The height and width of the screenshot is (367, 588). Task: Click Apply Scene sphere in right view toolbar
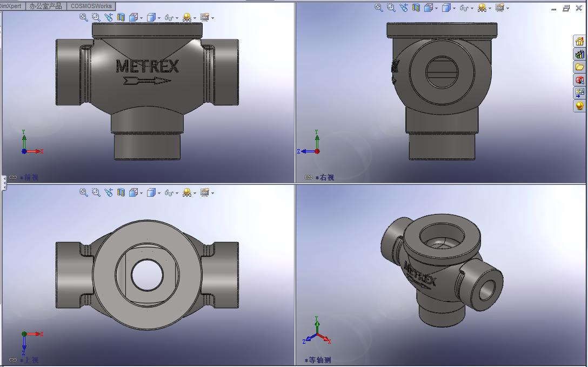(x=482, y=7)
